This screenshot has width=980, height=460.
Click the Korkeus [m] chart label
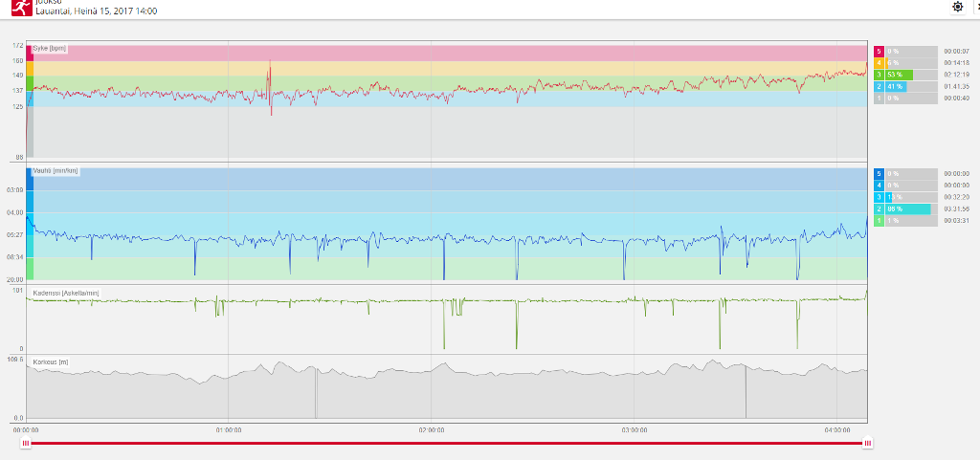tap(52, 362)
